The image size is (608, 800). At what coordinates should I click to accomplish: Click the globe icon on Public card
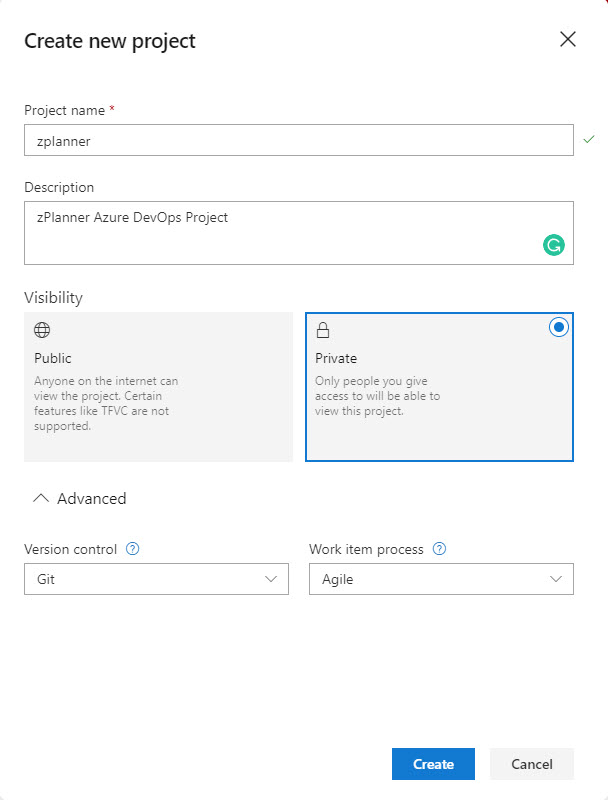[x=42, y=330]
